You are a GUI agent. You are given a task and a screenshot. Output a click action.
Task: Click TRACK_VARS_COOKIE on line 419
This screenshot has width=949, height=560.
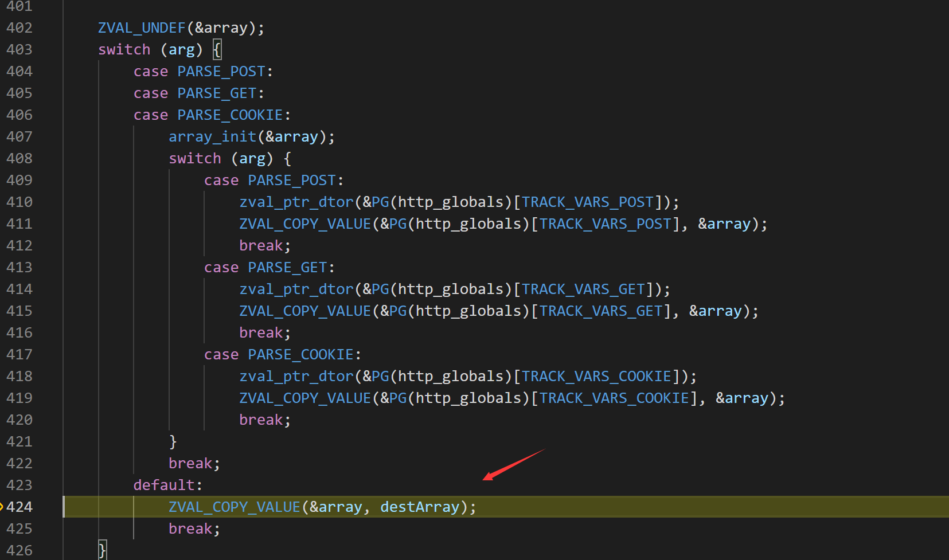614,398
